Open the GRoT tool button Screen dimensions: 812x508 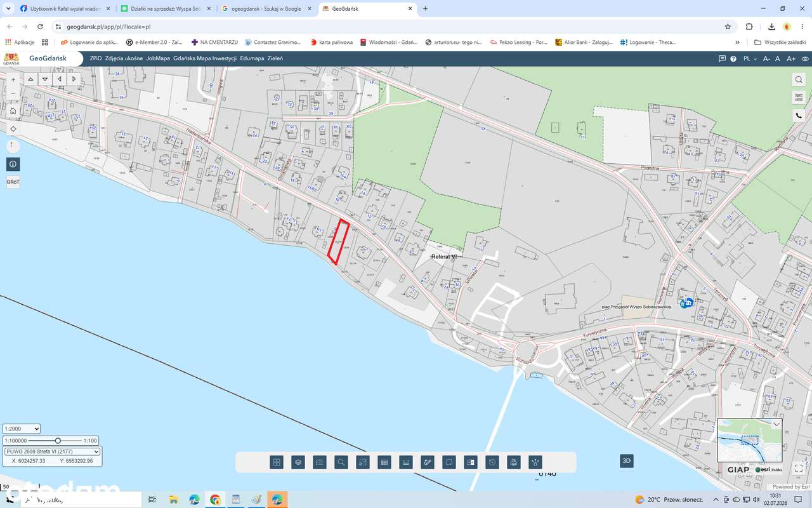pos(13,182)
